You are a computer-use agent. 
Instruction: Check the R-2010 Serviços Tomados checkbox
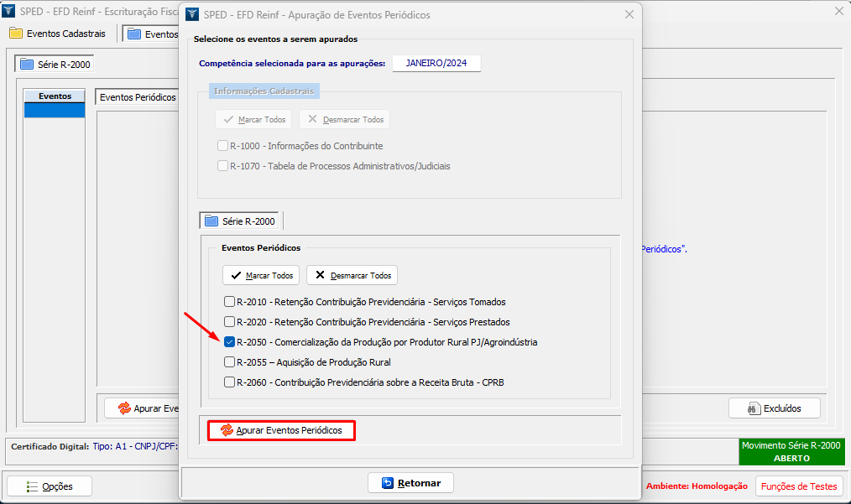tap(229, 302)
